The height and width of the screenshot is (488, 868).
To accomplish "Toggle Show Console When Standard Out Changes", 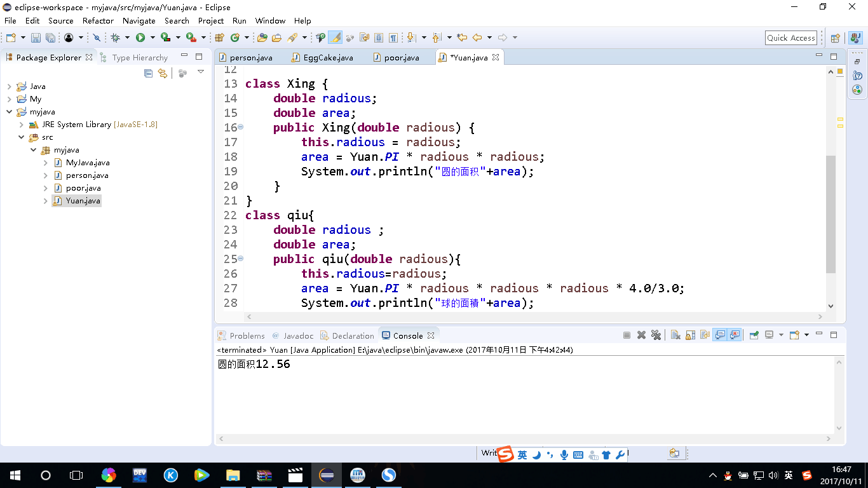I will pyautogui.click(x=720, y=335).
